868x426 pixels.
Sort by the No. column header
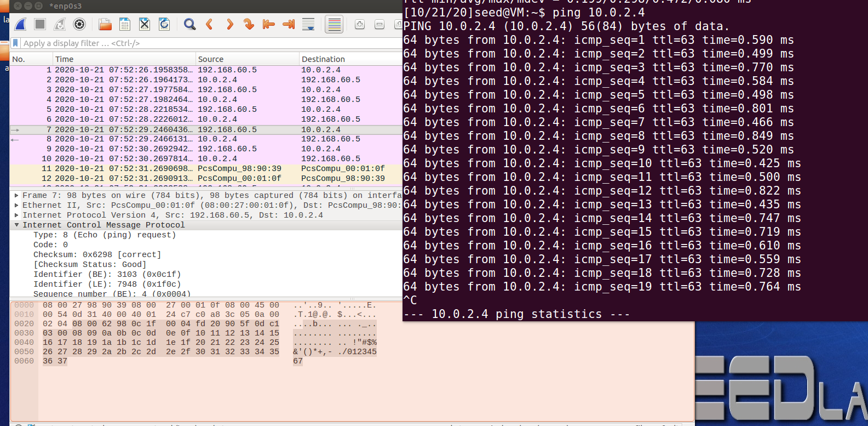[x=31, y=59]
